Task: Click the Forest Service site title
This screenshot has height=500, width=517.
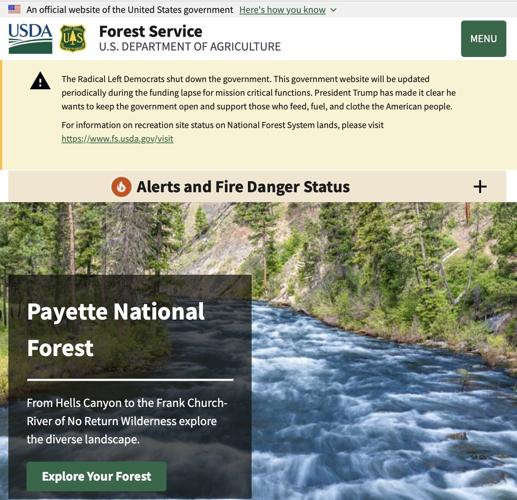Action: point(151,32)
